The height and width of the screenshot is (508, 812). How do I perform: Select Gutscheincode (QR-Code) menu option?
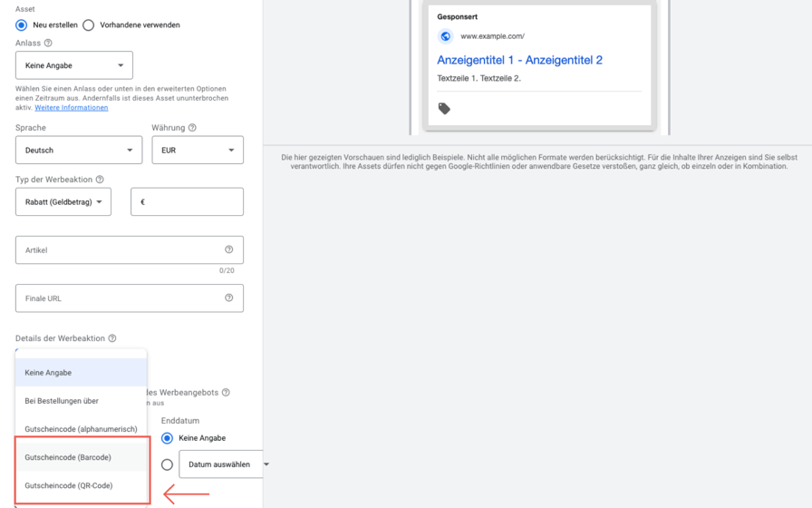click(x=82, y=485)
